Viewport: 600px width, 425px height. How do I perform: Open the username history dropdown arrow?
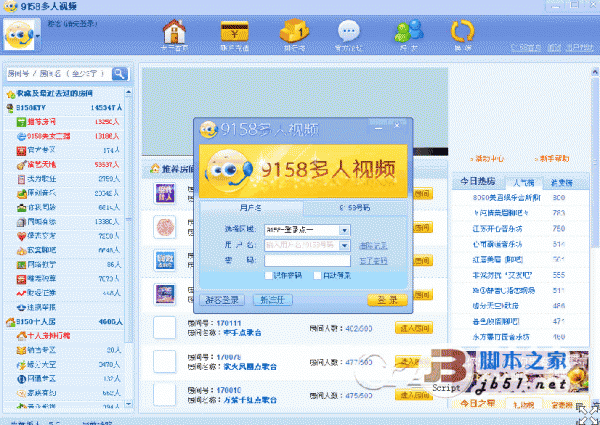344,245
